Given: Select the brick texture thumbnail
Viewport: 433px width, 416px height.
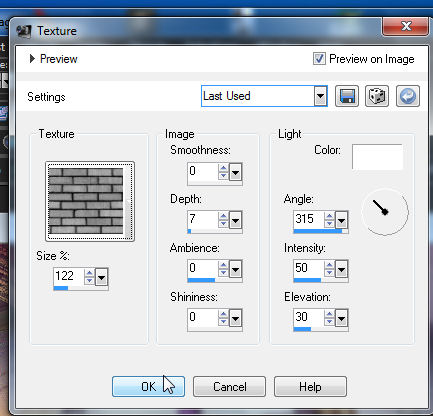Looking at the screenshot, I should click(90, 201).
